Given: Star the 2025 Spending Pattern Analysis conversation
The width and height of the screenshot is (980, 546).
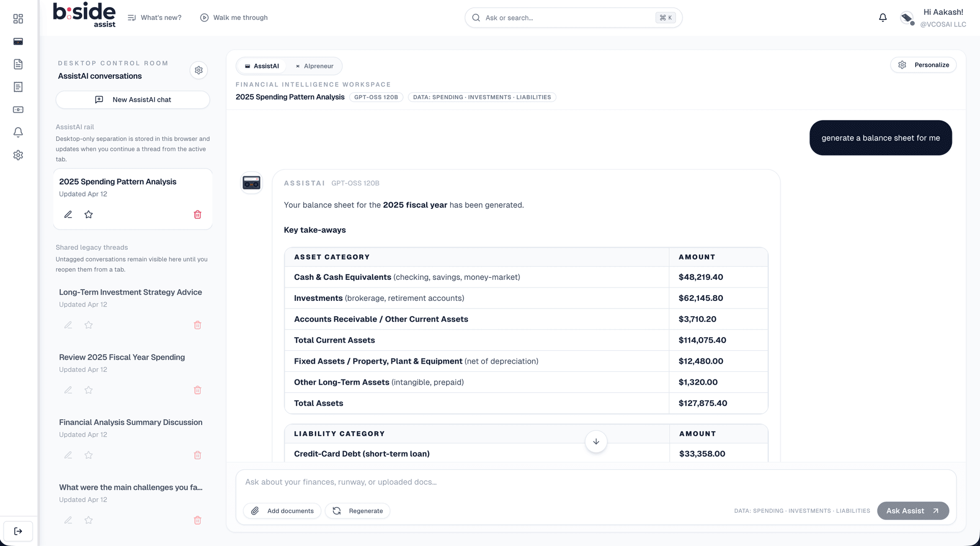Looking at the screenshot, I should tap(89, 215).
